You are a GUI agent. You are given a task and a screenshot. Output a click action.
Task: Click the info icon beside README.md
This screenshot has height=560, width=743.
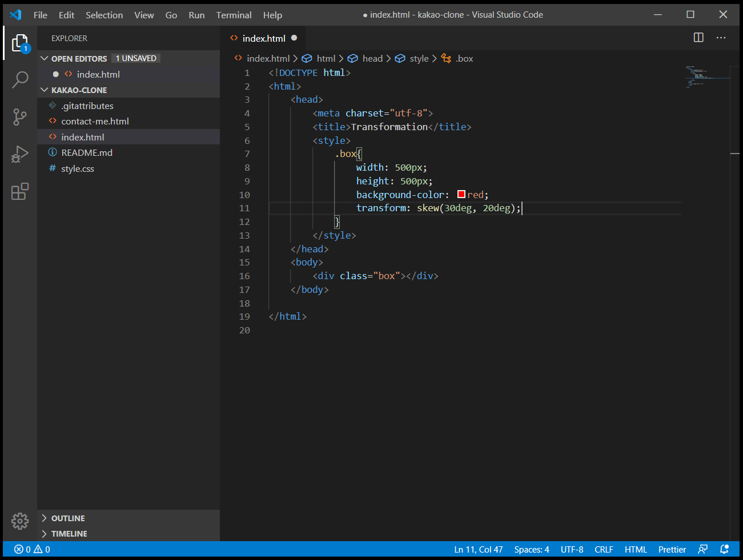pyautogui.click(x=53, y=152)
